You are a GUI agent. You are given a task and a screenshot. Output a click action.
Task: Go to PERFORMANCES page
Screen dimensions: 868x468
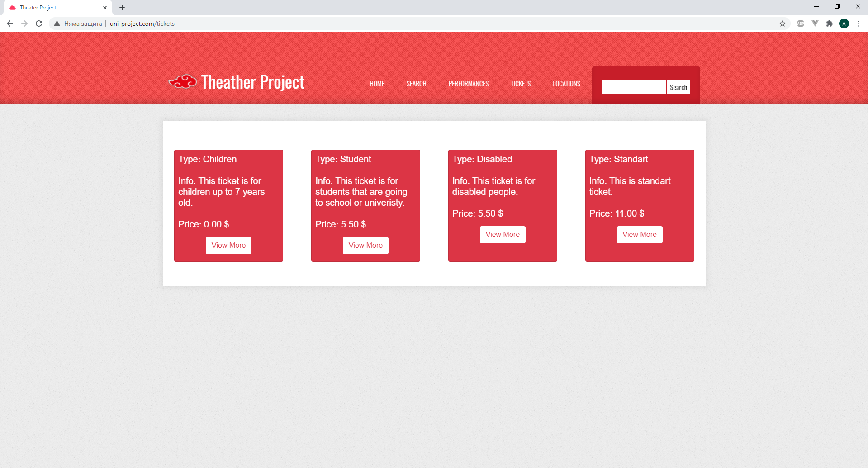[x=469, y=84]
